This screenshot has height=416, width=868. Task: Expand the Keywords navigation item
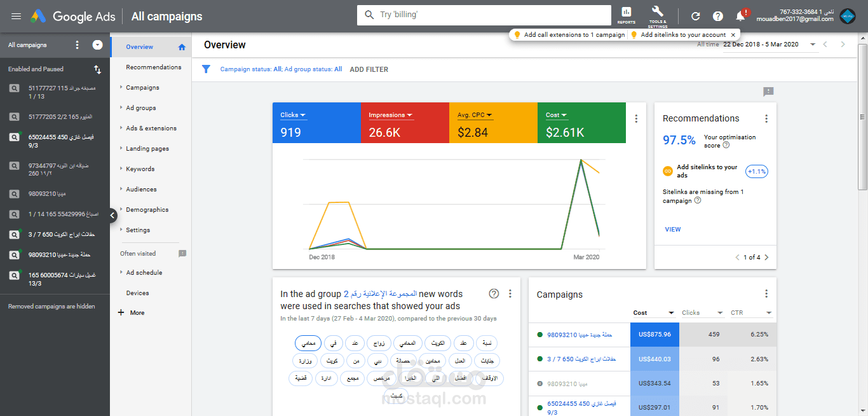pos(140,169)
